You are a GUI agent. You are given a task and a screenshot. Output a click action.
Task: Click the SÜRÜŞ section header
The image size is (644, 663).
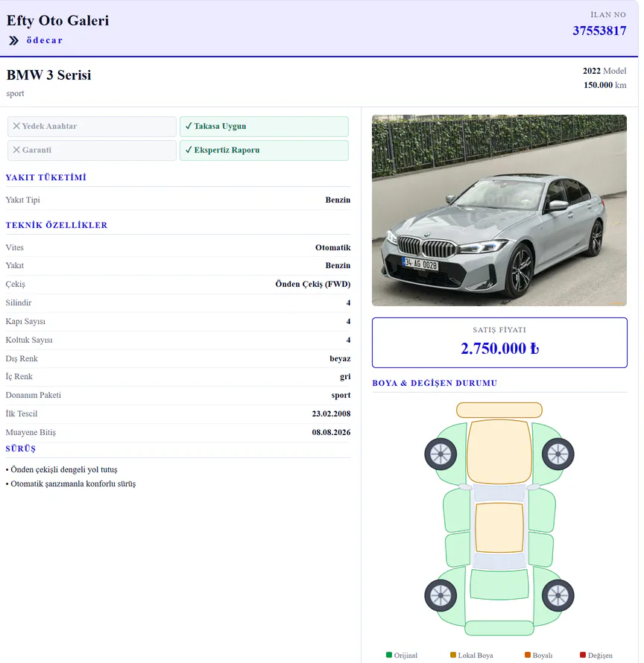click(20, 448)
